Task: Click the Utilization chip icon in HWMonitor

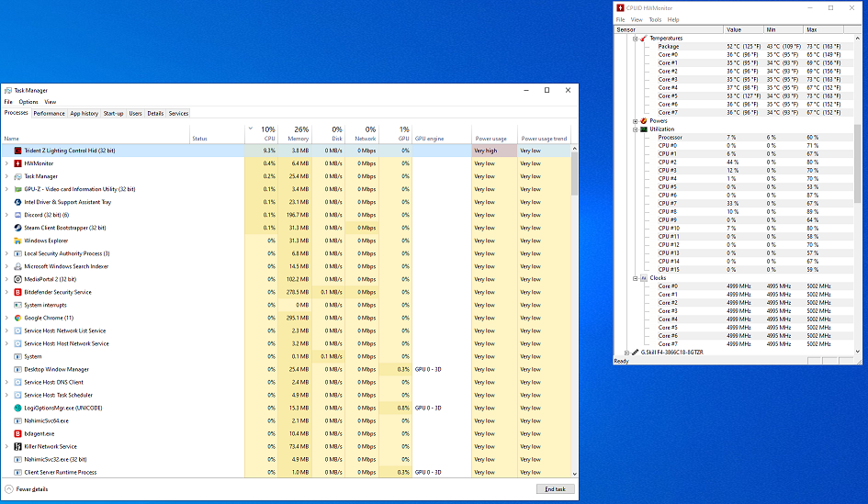Action: [643, 129]
